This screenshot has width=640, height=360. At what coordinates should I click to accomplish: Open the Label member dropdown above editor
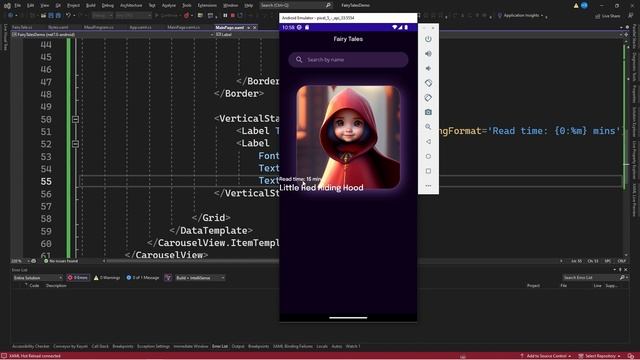click(x=247, y=35)
